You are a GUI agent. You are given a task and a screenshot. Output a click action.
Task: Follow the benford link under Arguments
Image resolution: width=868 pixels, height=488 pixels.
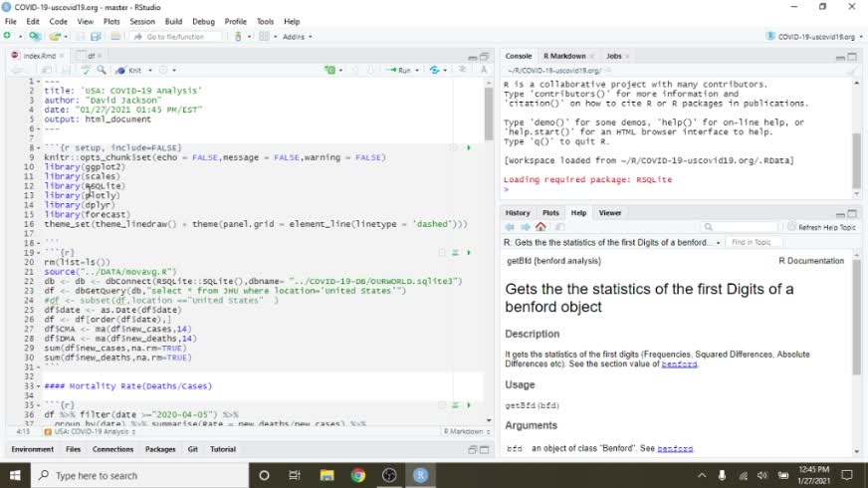[675, 448]
